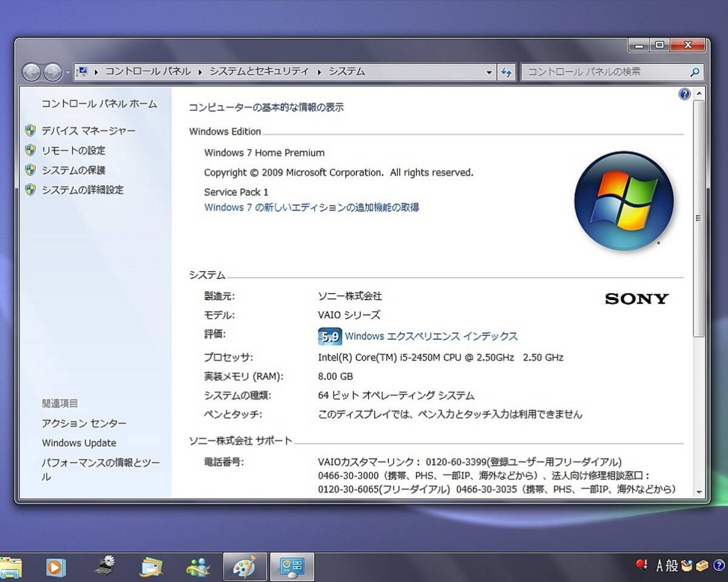Expand arrow after システムとセキュリティ breadcrumb

(319, 72)
